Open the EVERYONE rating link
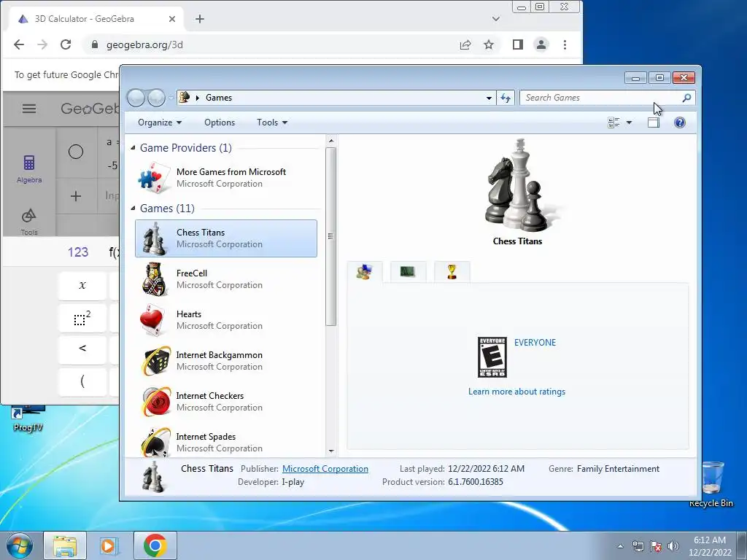Screen dimensions: 747x560 535,343
